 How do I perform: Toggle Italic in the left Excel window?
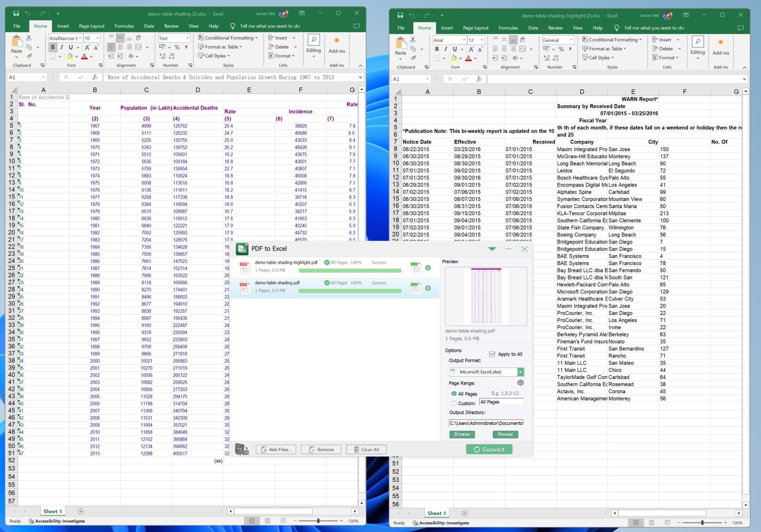point(61,47)
